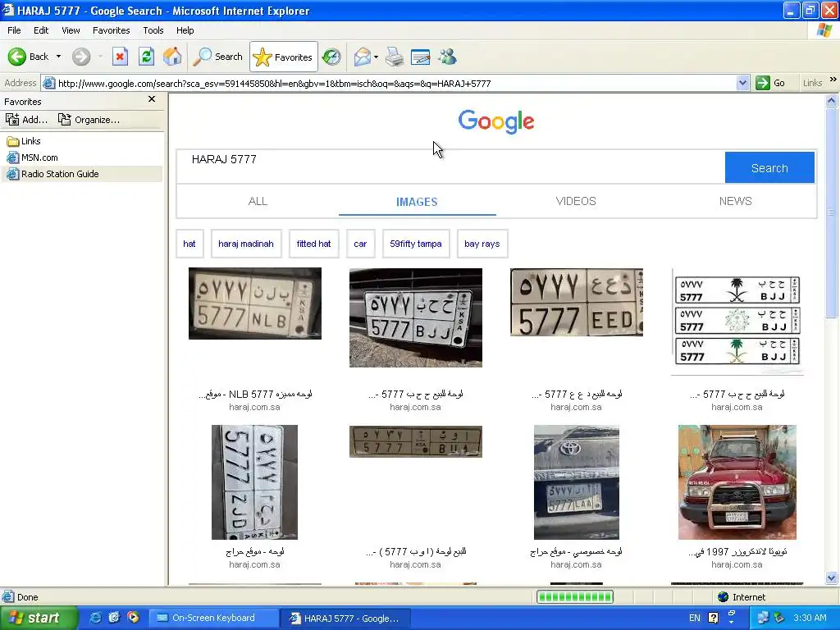
Task: Switch to the NEWS tab
Action: pos(736,202)
